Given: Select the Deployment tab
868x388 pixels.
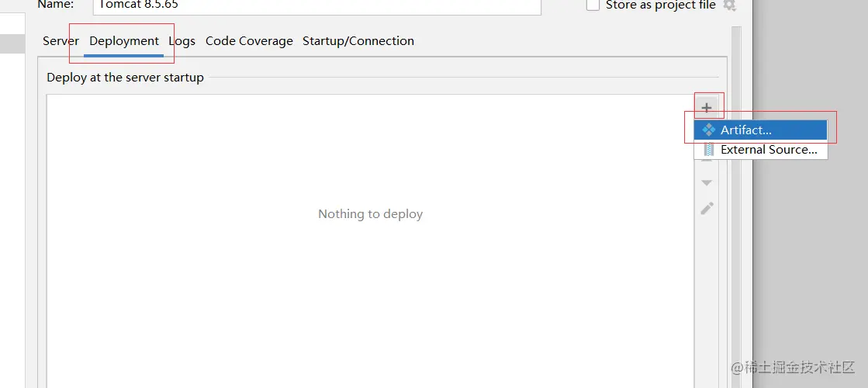Looking at the screenshot, I should (x=124, y=41).
